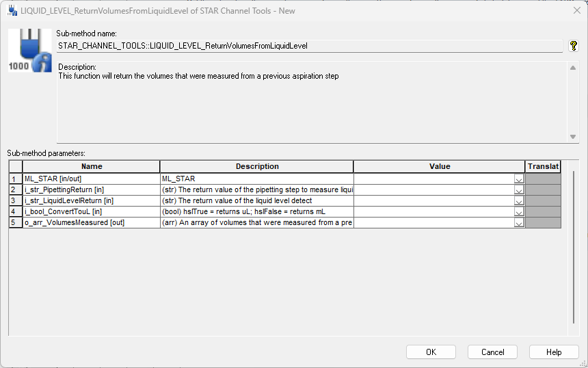Click the Value column header
Viewport: 588px width, 368px height.
440,166
